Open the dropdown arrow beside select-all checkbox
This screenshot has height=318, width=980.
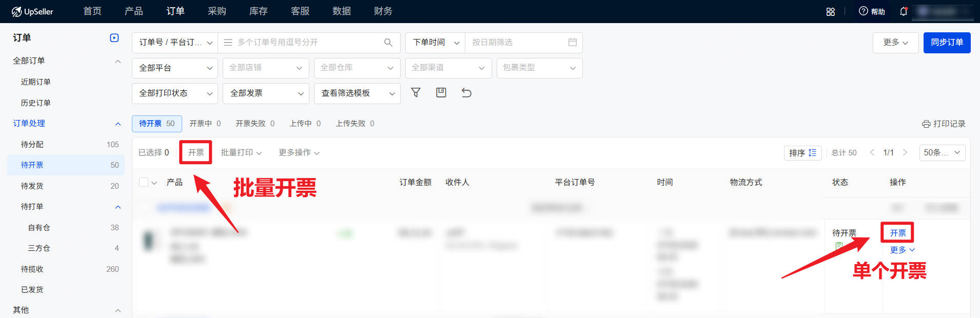click(x=154, y=183)
